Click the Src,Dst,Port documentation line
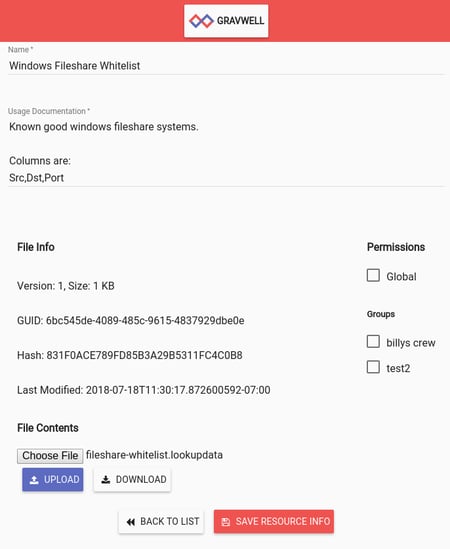This screenshot has height=549, width=450. pyautogui.click(x=36, y=178)
